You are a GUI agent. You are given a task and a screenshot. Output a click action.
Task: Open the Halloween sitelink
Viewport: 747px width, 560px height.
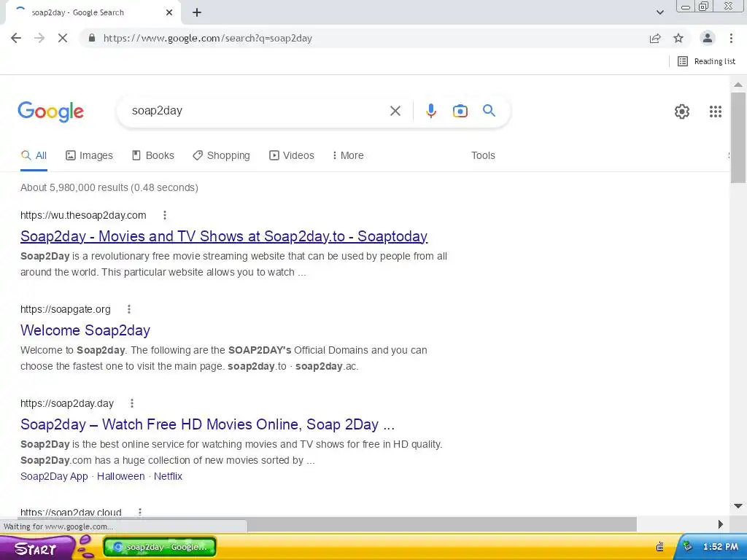pyautogui.click(x=121, y=476)
